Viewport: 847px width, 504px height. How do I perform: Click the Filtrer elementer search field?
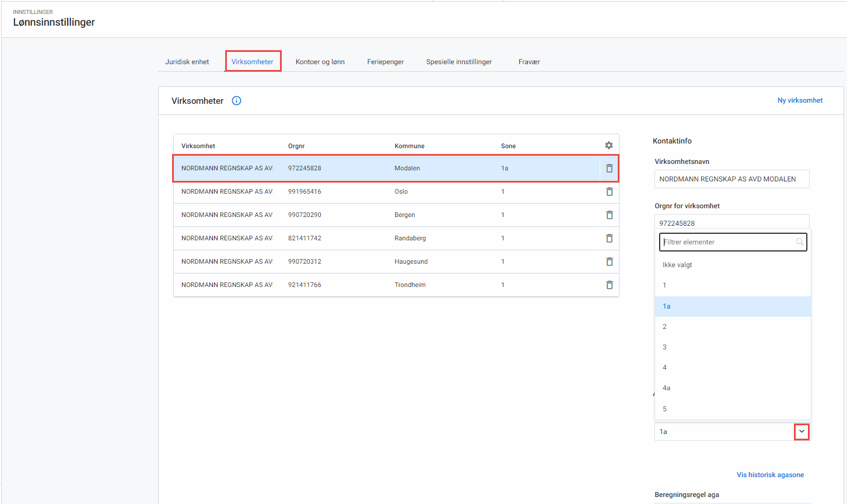coord(728,242)
